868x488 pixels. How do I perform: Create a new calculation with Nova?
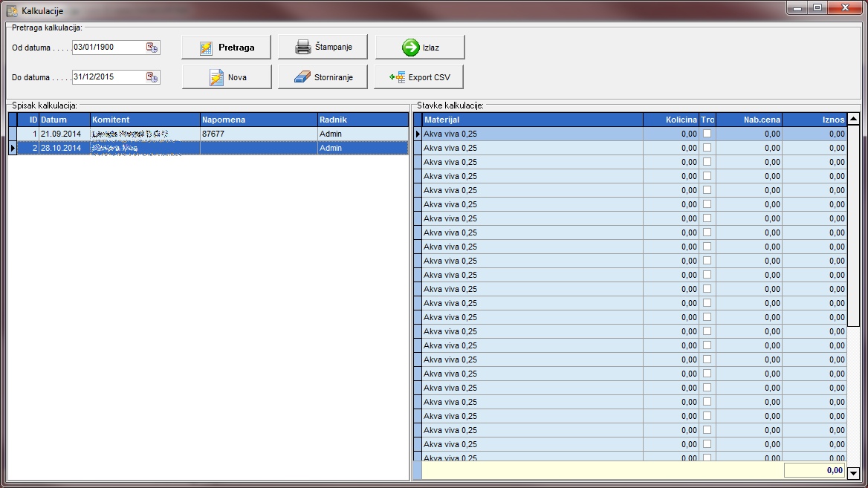point(227,77)
